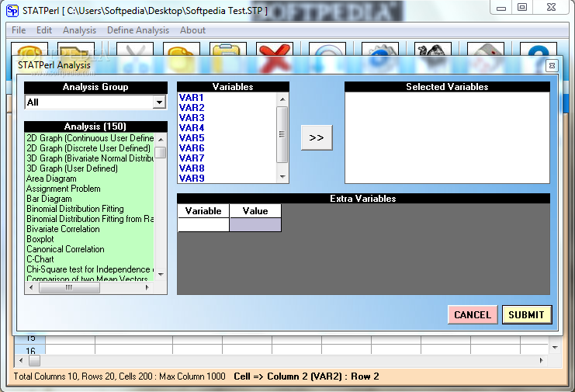This screenshot has height=392, width=575.
Task: Select Canonical Correlation analysis
Action: (65, 249)
